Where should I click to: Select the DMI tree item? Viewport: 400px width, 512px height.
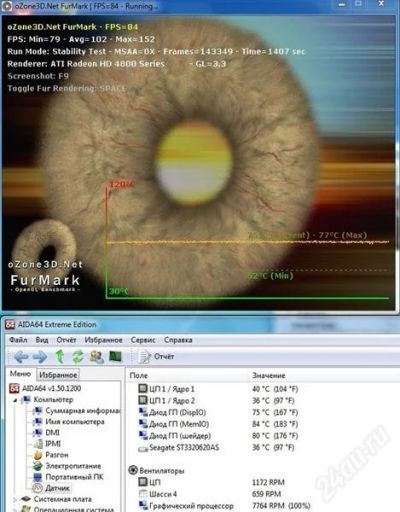52,433
